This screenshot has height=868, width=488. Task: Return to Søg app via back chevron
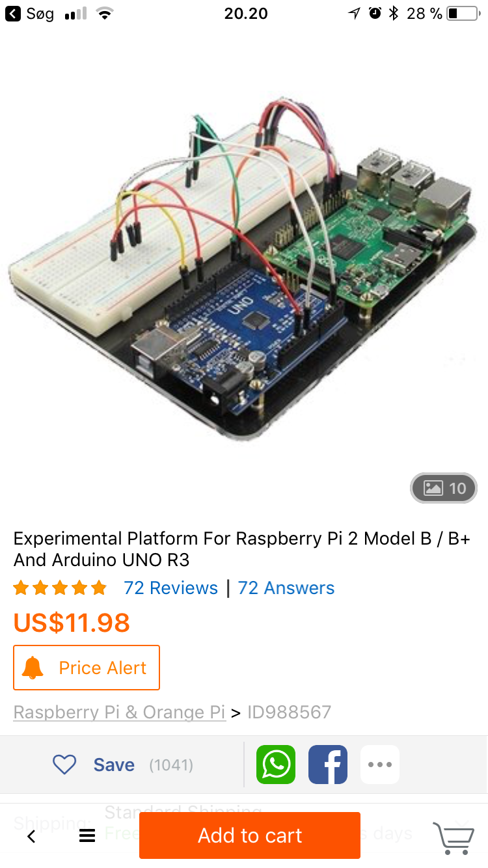coord(12,14)
